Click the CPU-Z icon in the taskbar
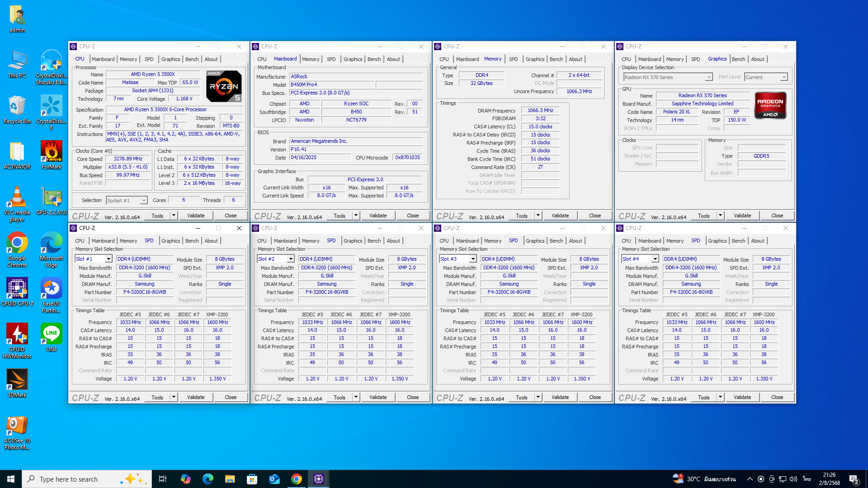The height and width of the screenshot is (488, 868). [x=319, y=479]
